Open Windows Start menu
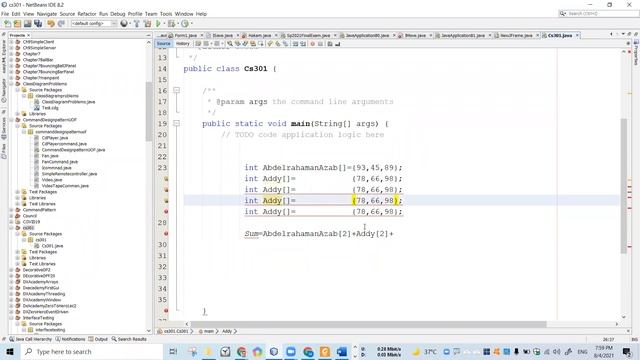640x360 pixels. 9,351
